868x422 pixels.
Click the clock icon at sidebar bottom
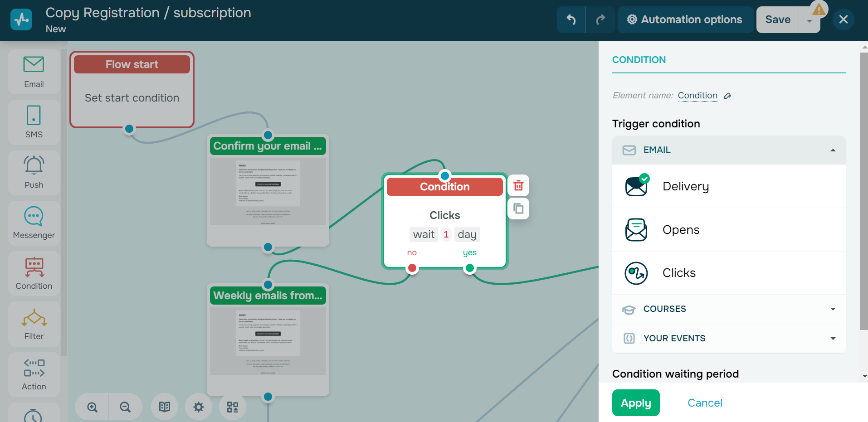point(33,416)
